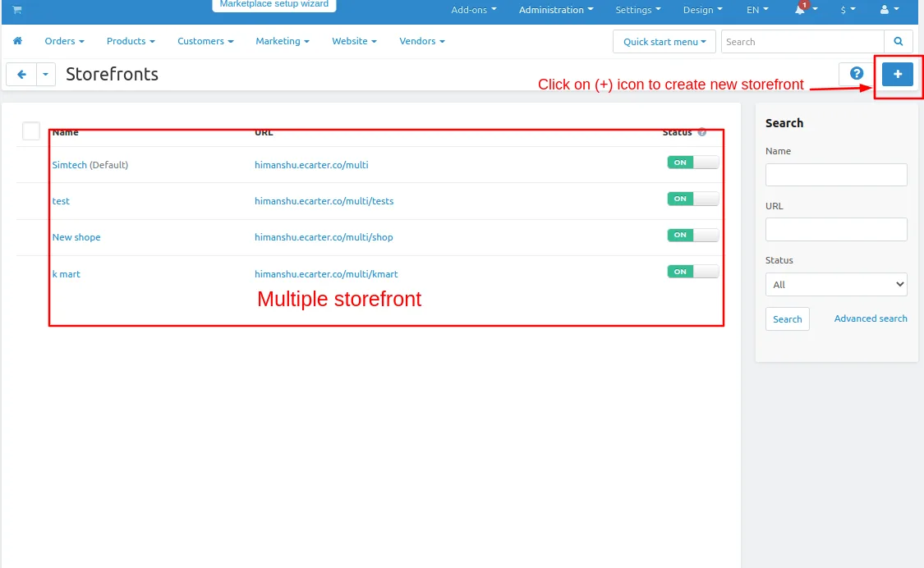Toggle the Simtech storefront status switch
This screenshot has height=568, width=924.
pyautogui.click(x=693, y=163)
